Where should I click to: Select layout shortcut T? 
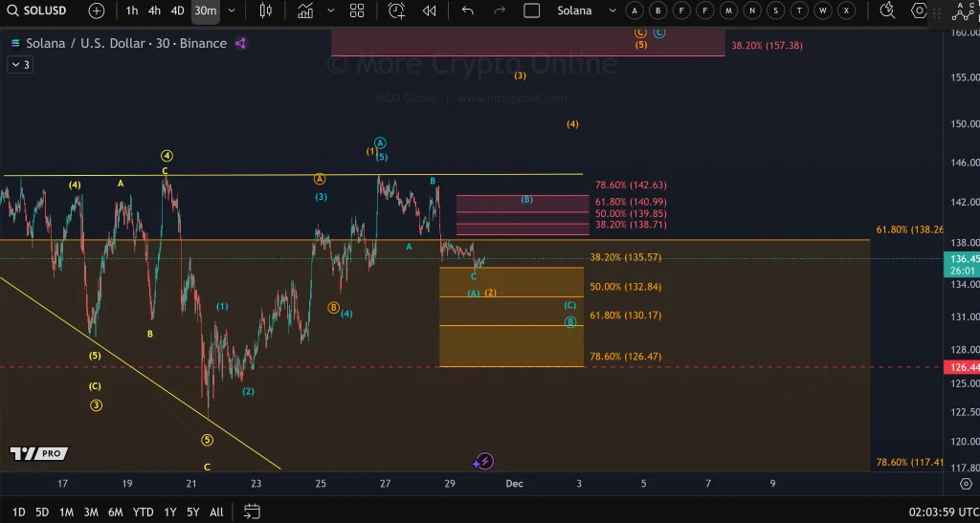click(799, 11)
